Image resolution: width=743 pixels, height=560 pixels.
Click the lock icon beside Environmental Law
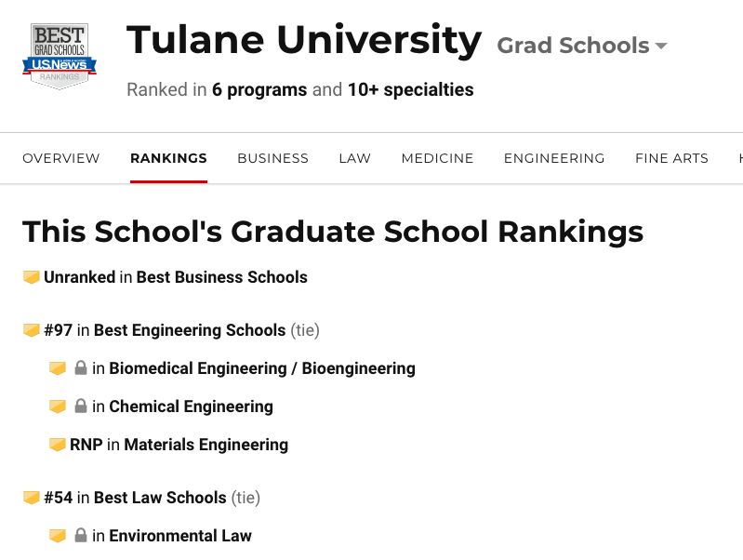(81, 536)
